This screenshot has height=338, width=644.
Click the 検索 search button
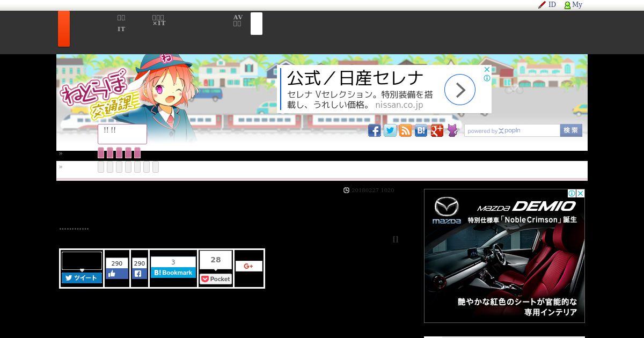pyautogui.click(x=571, y=130)
